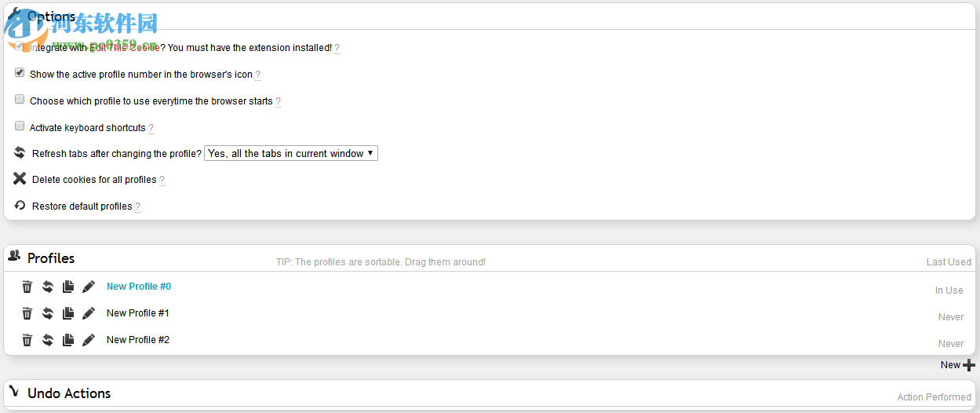Delete New Profile #0 using trash icon
The height and width of the screenshot is (413, 980).
click(27, 287)
